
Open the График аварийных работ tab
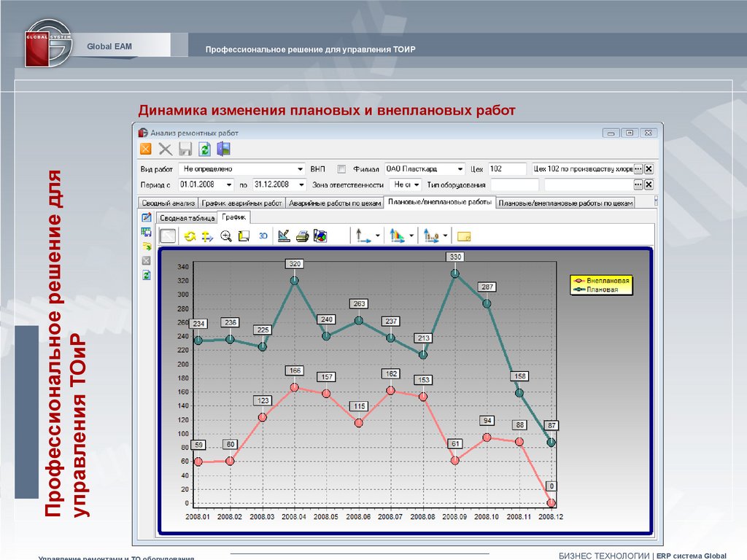click(241, 203)
